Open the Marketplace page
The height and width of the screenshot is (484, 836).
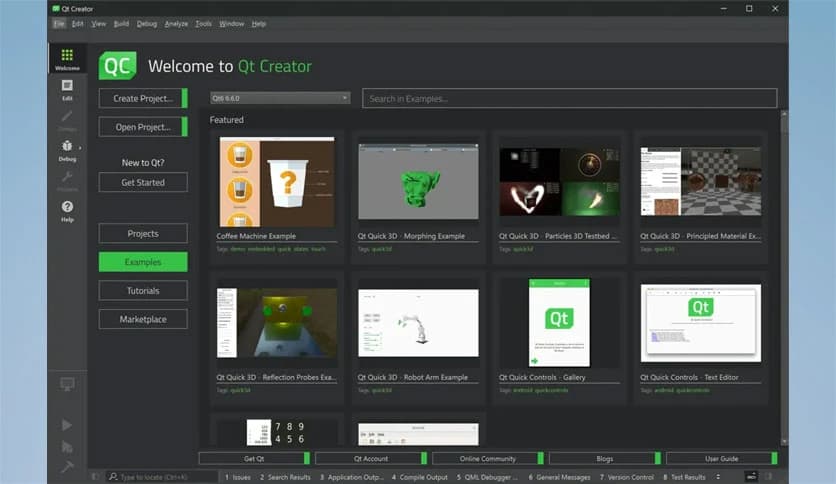(143, 319)
